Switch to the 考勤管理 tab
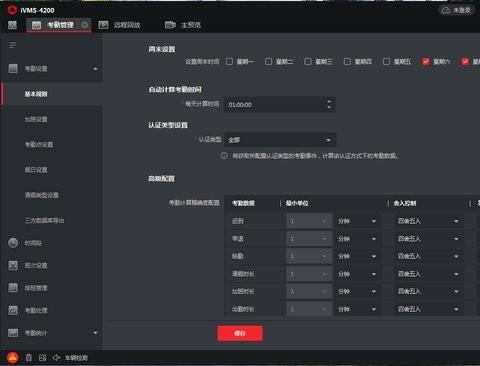The image size is (480, 366). (59, 25)
